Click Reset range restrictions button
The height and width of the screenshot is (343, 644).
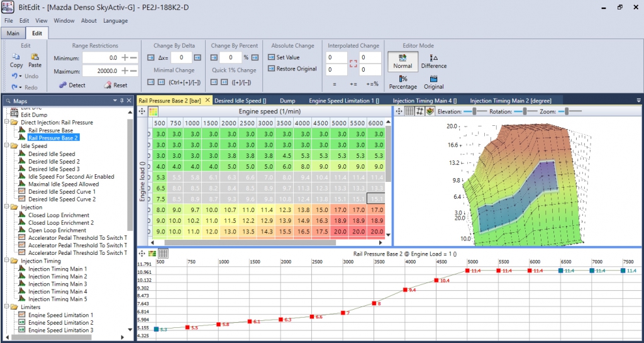click(x=116, y=85)
